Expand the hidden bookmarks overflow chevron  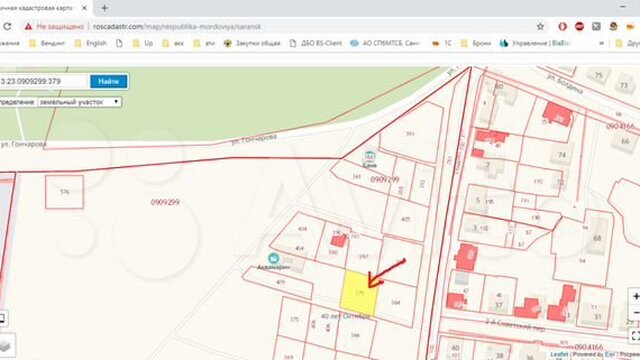pyautogui.click(x=601, y=43)
